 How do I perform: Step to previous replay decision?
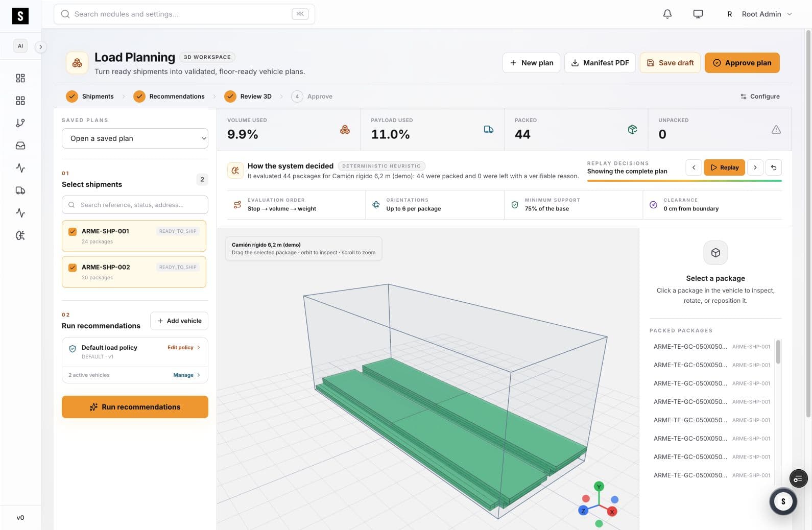click(x=694, y=167)
